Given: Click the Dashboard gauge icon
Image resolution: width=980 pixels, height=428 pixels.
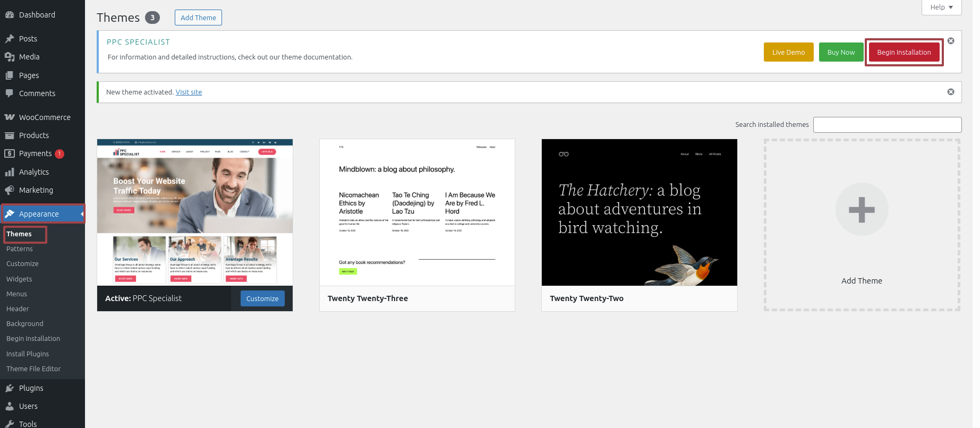Looking at the screenshot, I should point(10,15).
